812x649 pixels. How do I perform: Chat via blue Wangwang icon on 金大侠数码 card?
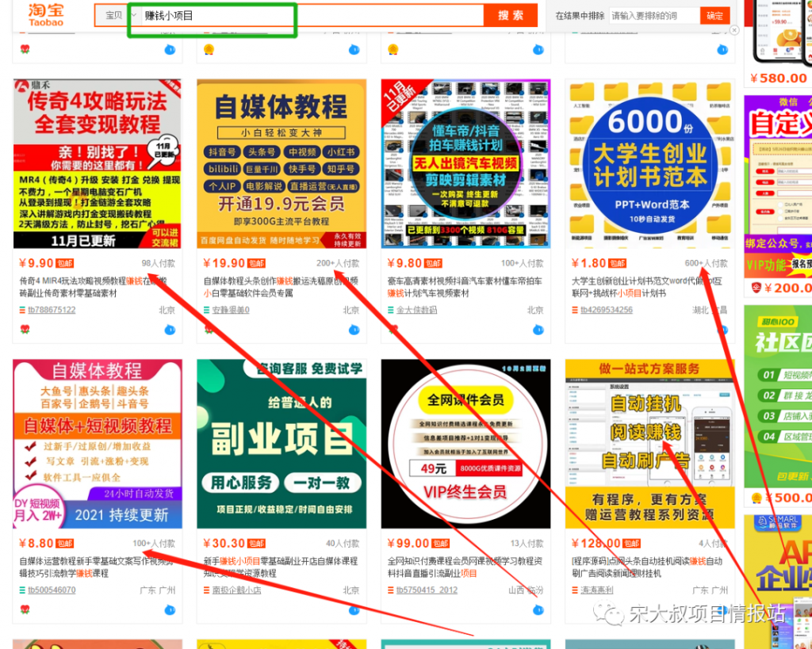[x=538, y=330]
